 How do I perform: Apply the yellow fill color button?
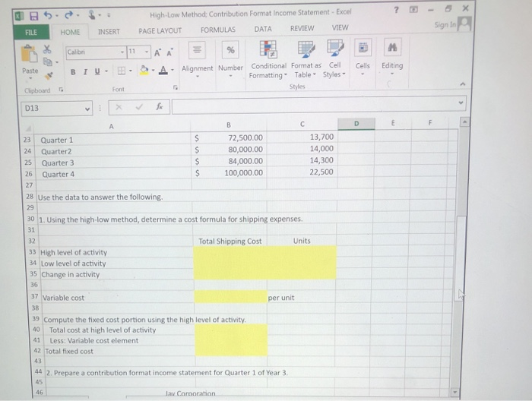144,71
